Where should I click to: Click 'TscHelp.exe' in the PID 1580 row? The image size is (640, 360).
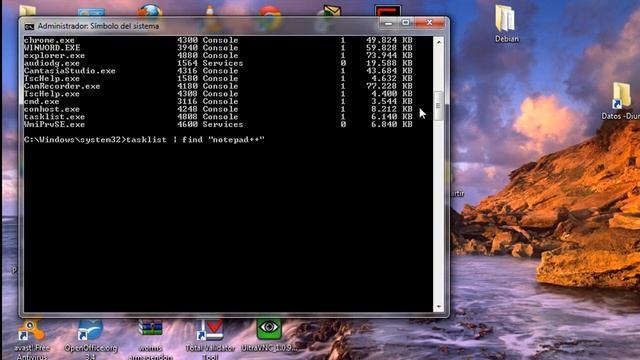tap(52, 78)
